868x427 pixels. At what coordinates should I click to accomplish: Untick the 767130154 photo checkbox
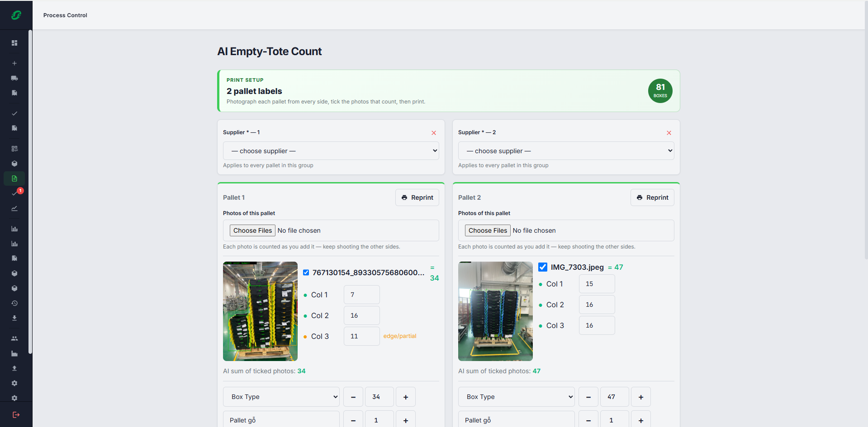(x=306, y=272)
